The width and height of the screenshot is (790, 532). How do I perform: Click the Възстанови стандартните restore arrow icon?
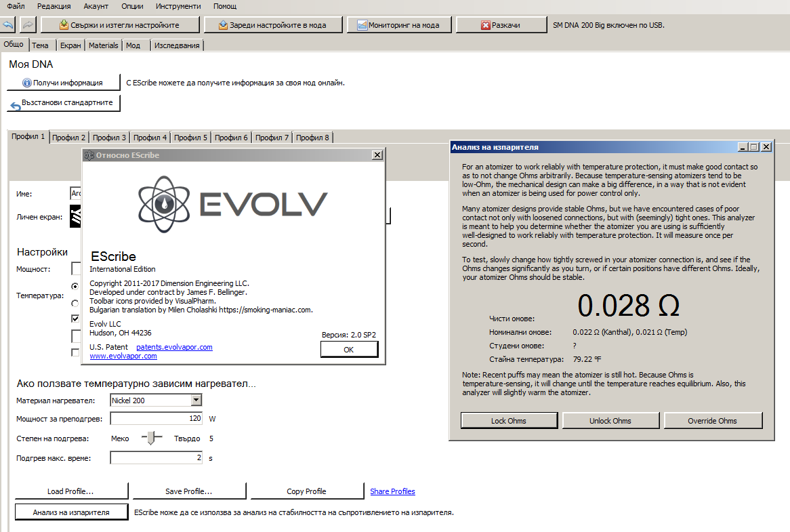click(x=15, y=104)
